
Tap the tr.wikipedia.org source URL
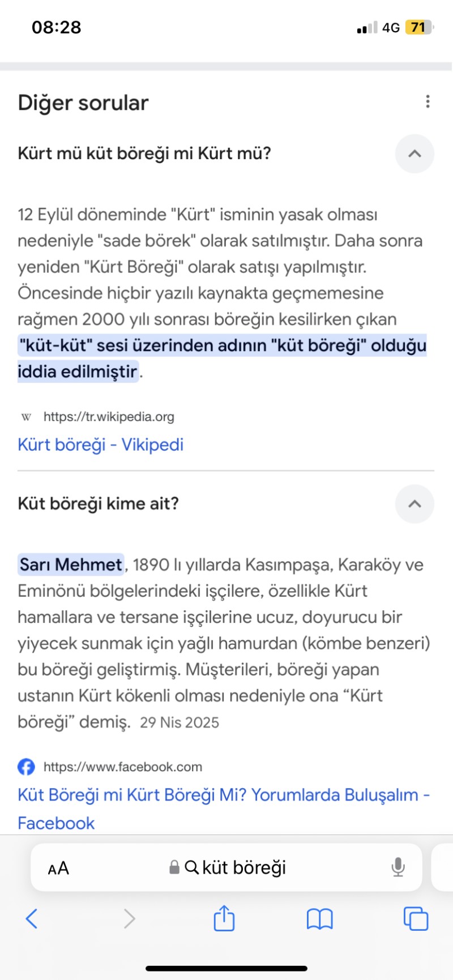tap(109, 417)
